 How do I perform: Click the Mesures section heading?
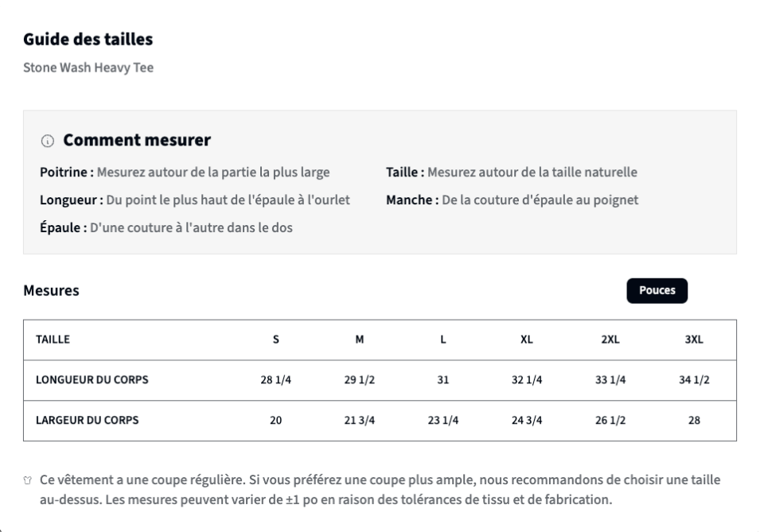click(51, 290)
